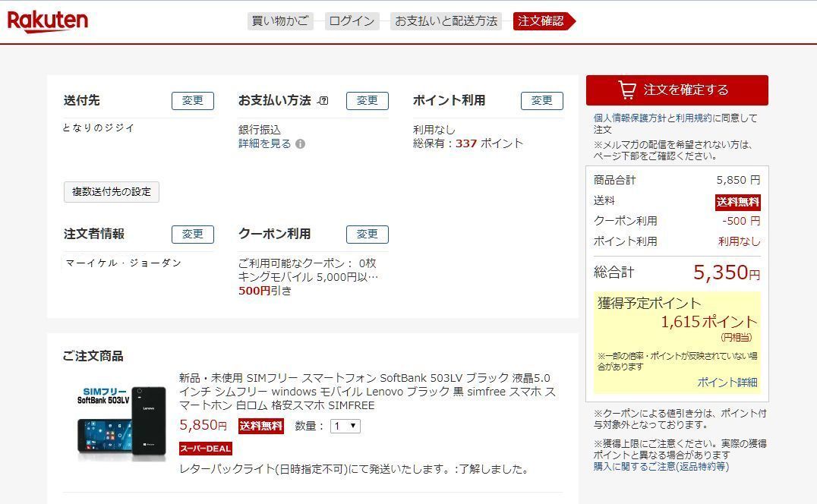The image size is (817, 504).
Task: Click the cart icon on confirm order button
Action: tap(627, 90)
